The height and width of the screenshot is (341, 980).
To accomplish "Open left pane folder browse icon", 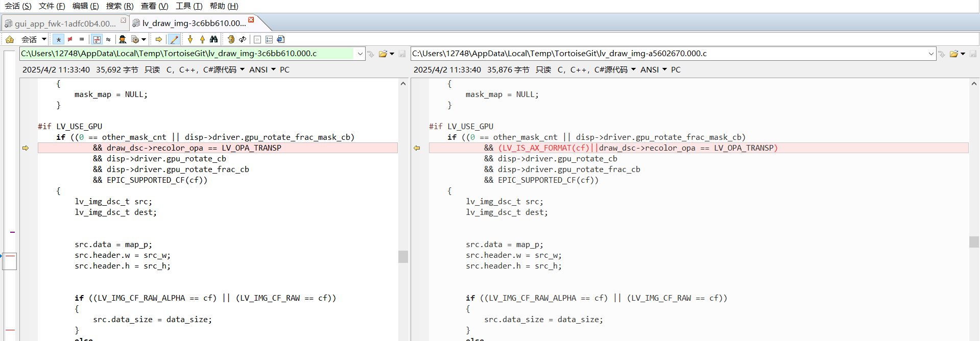I will click(x=383, y=54).
